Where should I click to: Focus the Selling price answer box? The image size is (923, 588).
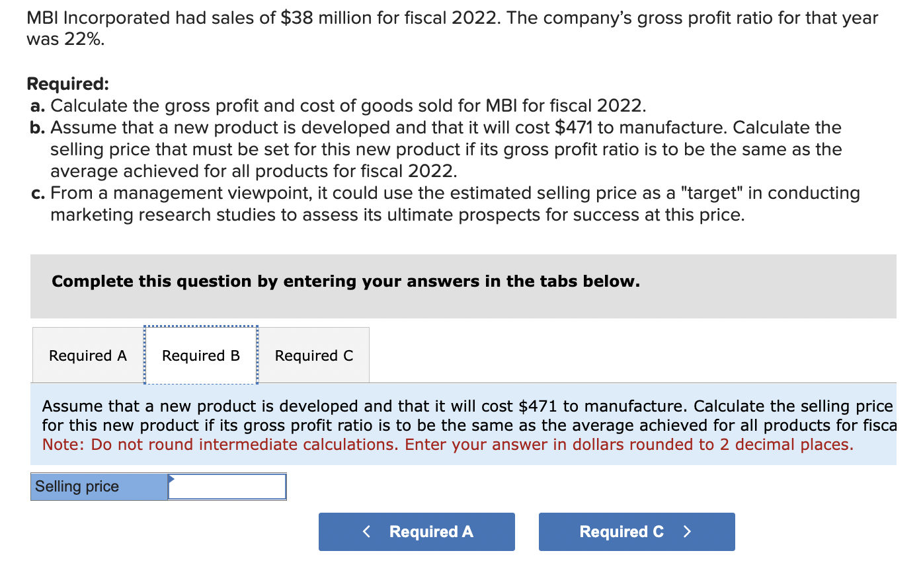click(227, 487)
